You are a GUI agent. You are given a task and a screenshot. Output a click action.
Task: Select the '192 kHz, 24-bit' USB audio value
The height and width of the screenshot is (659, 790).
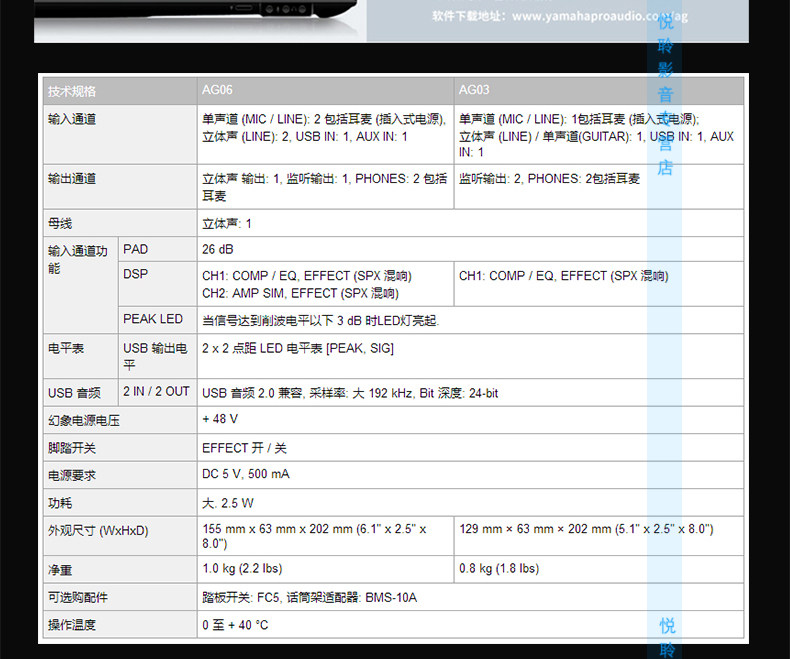(x=350, y=393)
